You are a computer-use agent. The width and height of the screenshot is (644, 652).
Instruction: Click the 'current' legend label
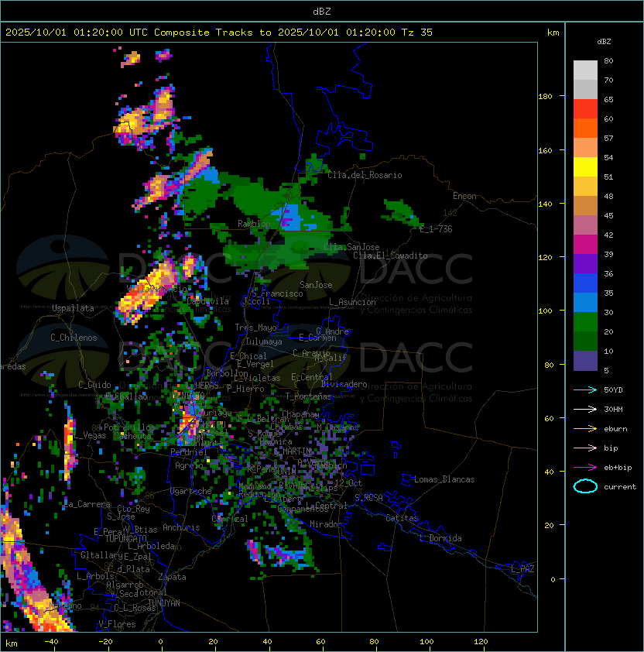[x=620, y=486]
